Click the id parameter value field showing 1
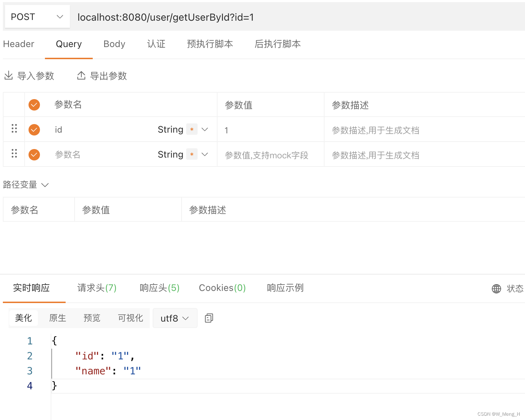 [x=271, y=130]
